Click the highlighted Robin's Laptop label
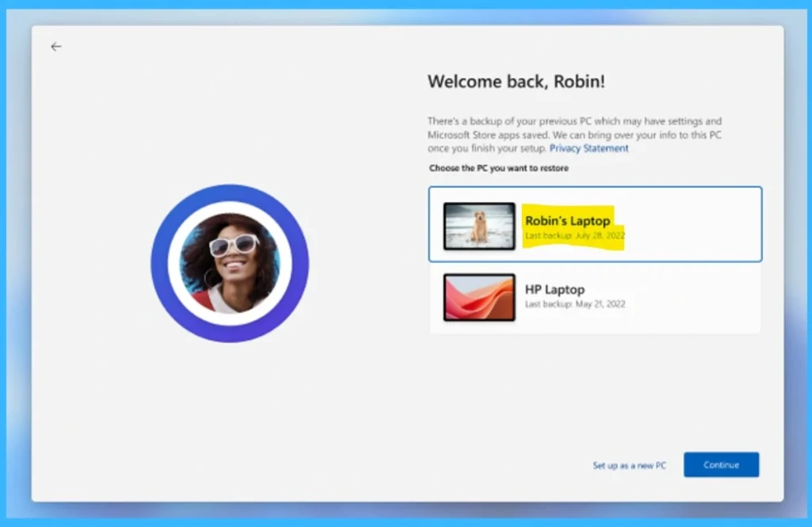 pos(566,221)
